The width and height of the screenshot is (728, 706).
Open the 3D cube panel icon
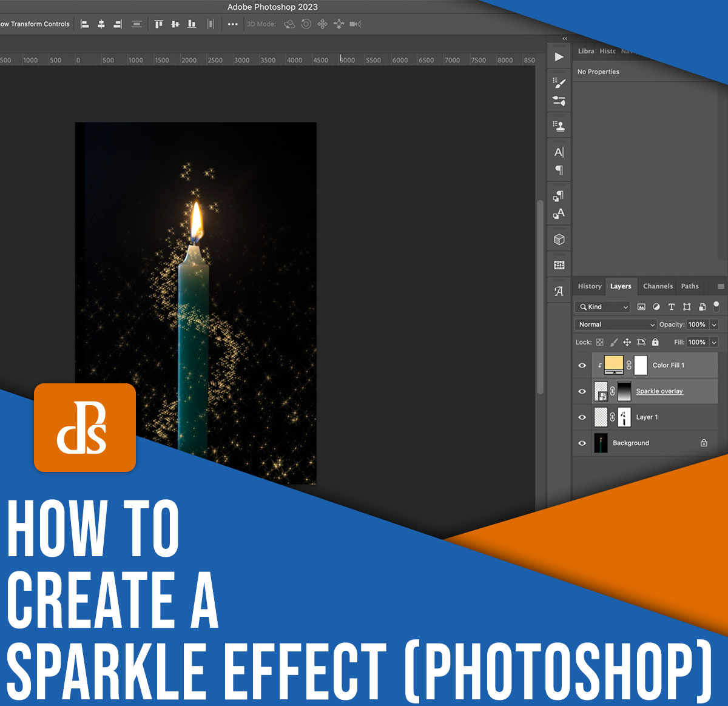coord(559,240)
